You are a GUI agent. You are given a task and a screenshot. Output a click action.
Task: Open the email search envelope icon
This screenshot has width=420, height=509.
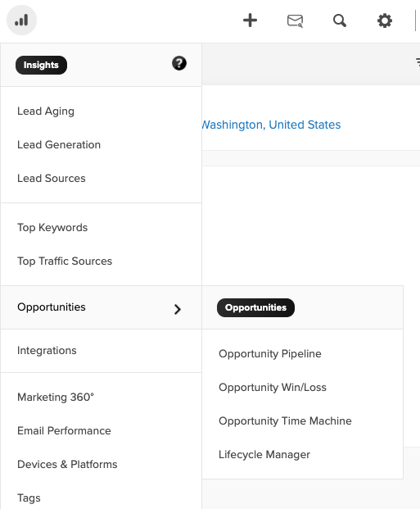coord(295,20)
